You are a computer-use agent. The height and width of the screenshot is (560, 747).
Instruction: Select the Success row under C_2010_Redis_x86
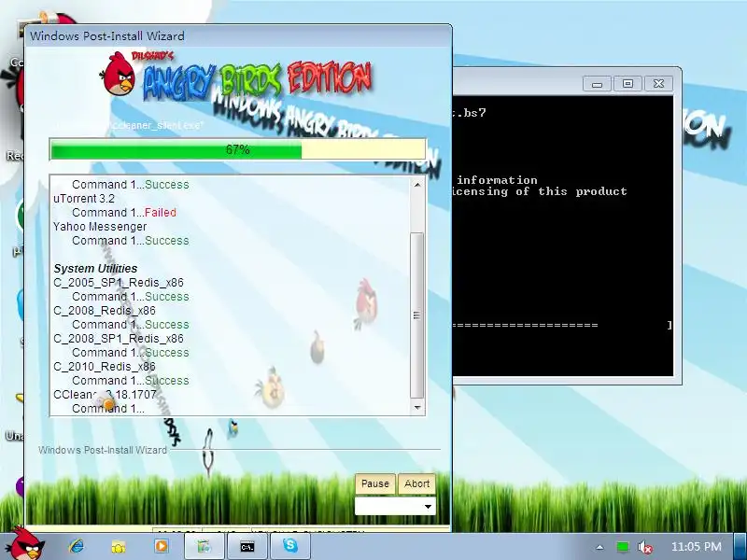pos(131,381)
